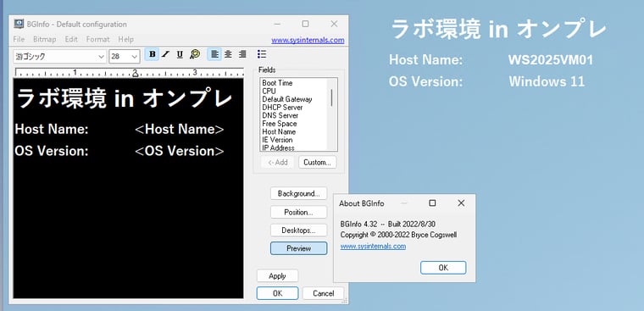Click Fields list scrollbar thumb
Screen dimensions: 644x311
tap(332, 97)
